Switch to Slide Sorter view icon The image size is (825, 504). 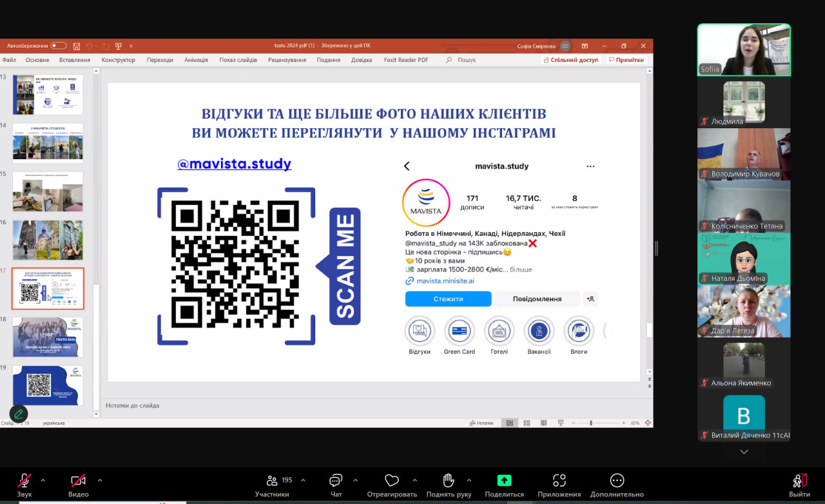click(527, 423)
